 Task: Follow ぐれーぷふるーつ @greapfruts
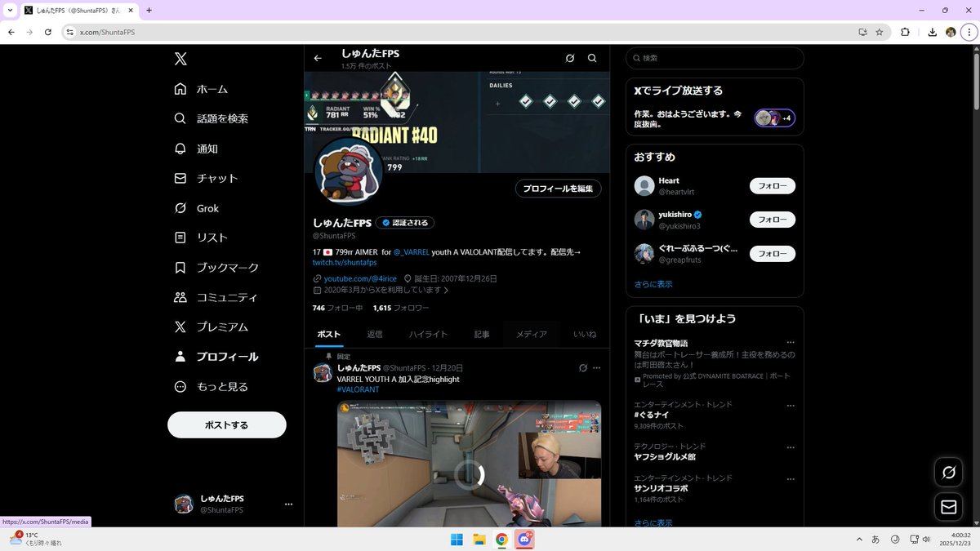pyautogui.click(x=772, y=253)
